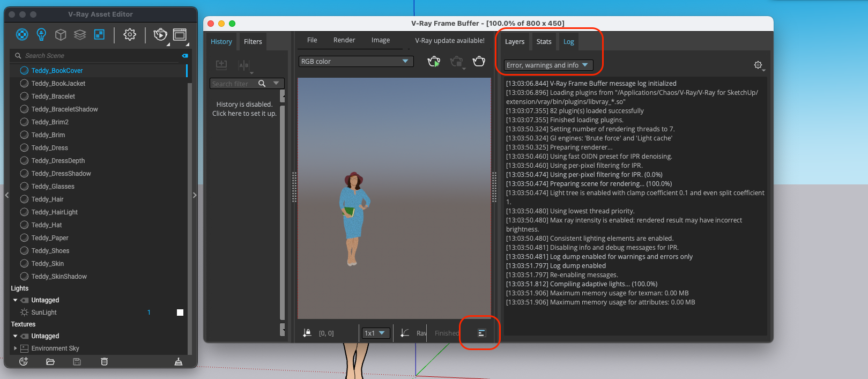Image resolution: width=868 pixels, height=379 pixels.
Task: Select the Teddy_Hair material
Action: point(99,199)
